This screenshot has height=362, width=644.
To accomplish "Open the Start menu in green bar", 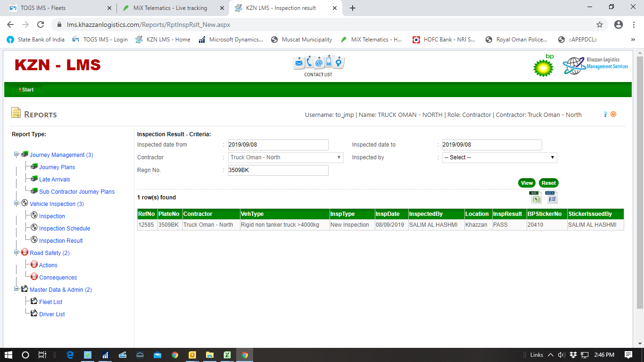I will (x=26, y=90).
